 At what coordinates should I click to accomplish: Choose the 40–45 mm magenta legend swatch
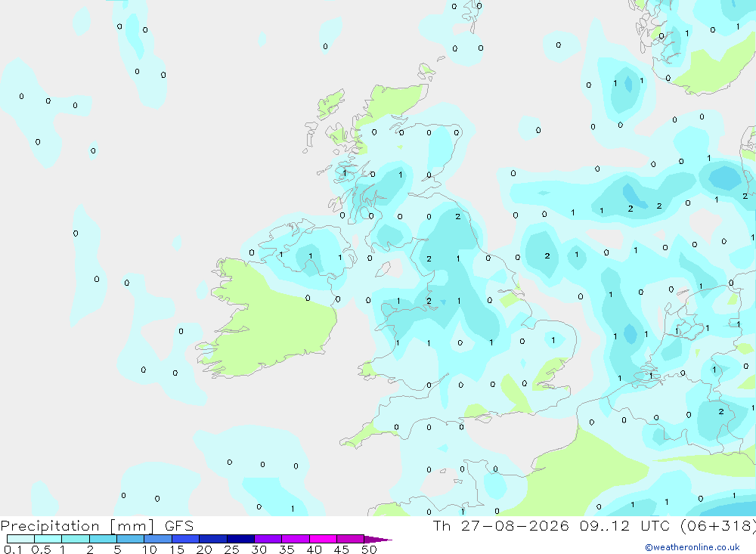click(x=323, y=539)
